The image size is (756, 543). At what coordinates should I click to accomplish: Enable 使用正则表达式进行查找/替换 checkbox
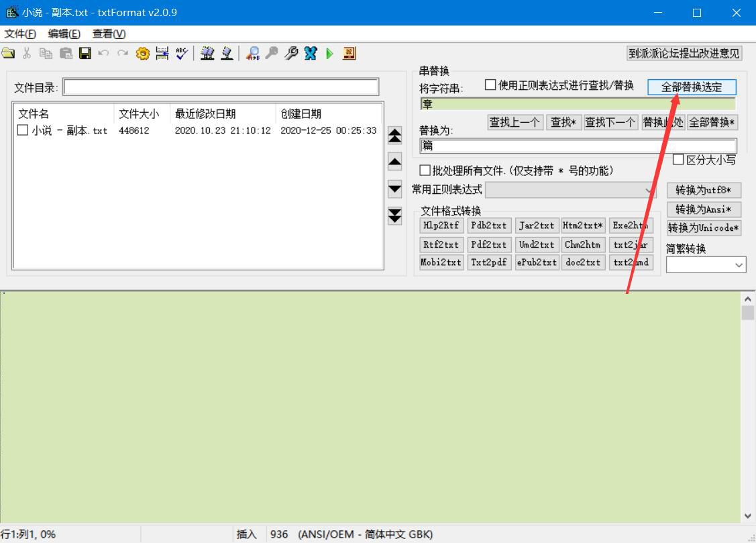[x=490, y=85]
